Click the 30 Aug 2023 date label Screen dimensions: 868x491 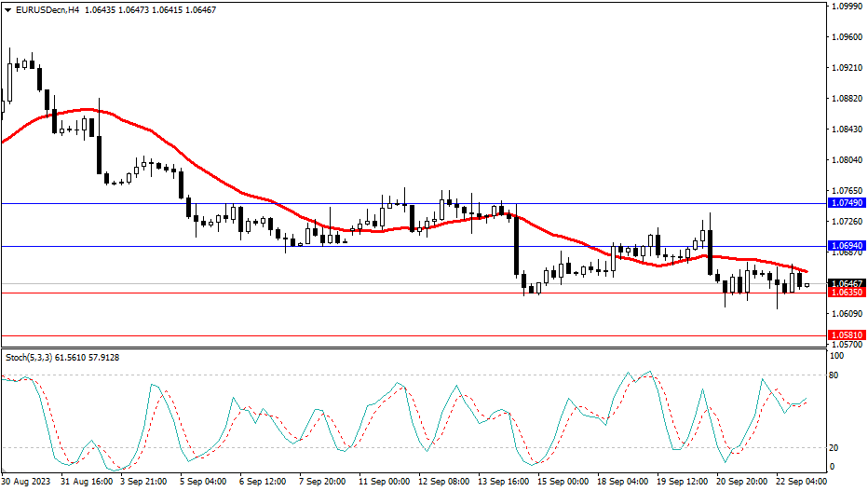pyautogui.click(x=28, y=482)
